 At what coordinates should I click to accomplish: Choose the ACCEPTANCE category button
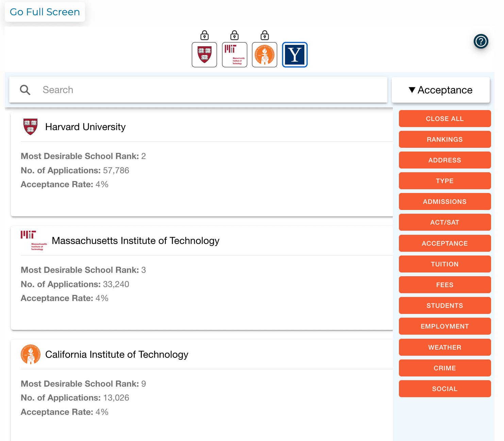pyautogui.click(x=445, y=243)
